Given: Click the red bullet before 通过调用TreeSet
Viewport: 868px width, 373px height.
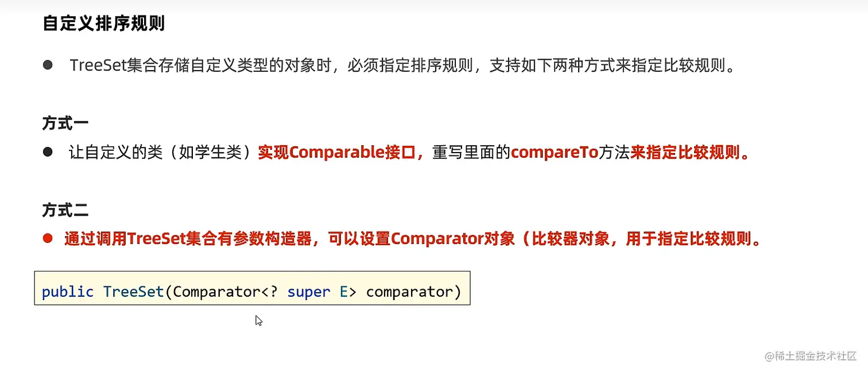Looking at the screenshot, I should tap(48, 238).
